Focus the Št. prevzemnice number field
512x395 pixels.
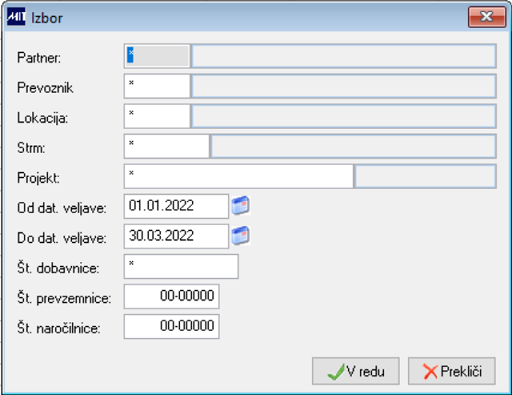point(171,296)
